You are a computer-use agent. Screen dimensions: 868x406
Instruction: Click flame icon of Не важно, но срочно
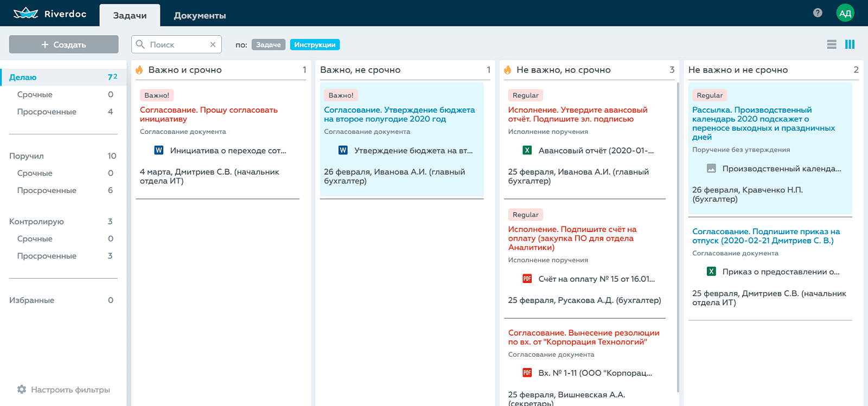(x=508, y=69)
